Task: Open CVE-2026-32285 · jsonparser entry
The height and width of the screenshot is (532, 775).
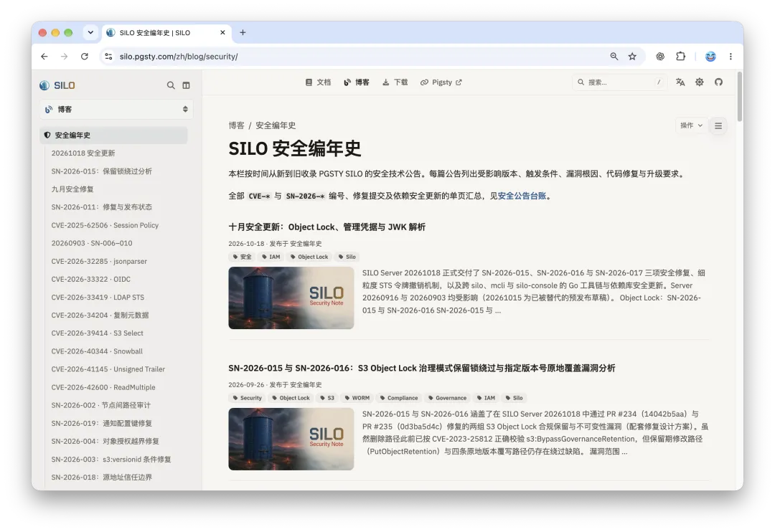Action: 99,261
